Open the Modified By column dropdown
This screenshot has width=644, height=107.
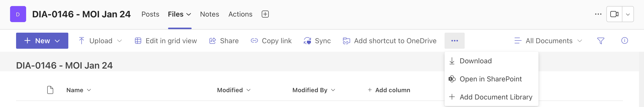[x=314, y=90]
